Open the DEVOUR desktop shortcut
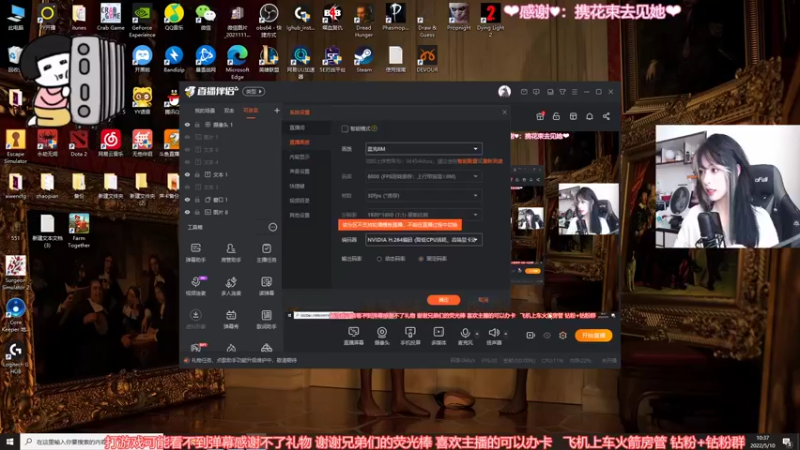 coord(427,59)
